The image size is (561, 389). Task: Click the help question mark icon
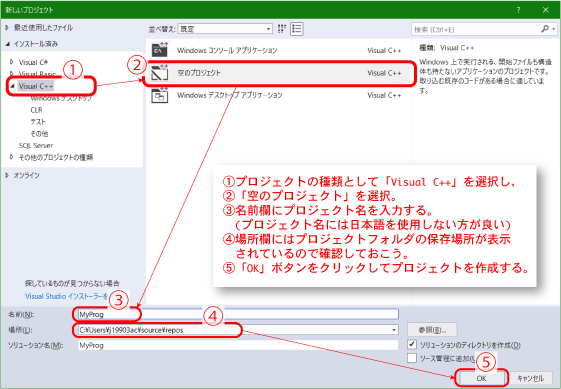click(518, 10)
